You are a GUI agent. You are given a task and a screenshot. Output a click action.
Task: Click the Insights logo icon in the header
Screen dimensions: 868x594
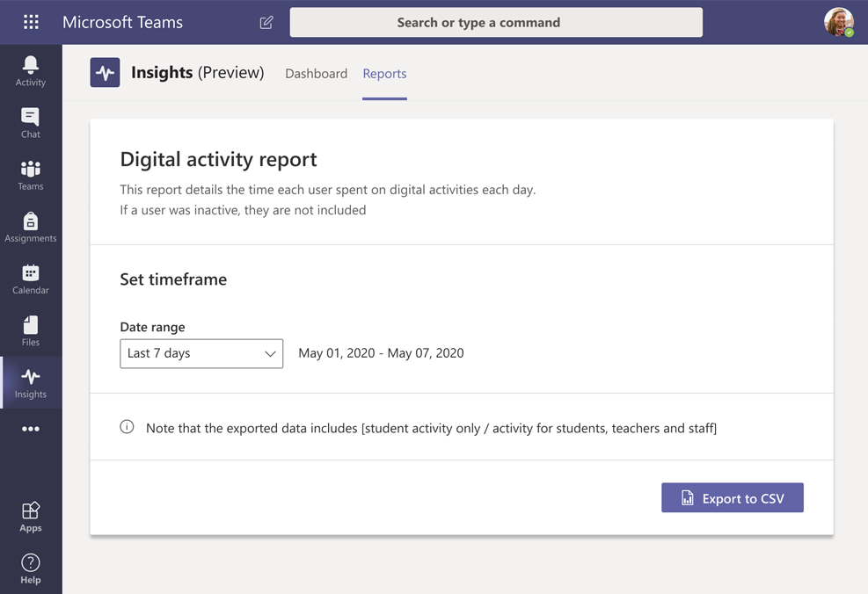(x=105, y=72)
